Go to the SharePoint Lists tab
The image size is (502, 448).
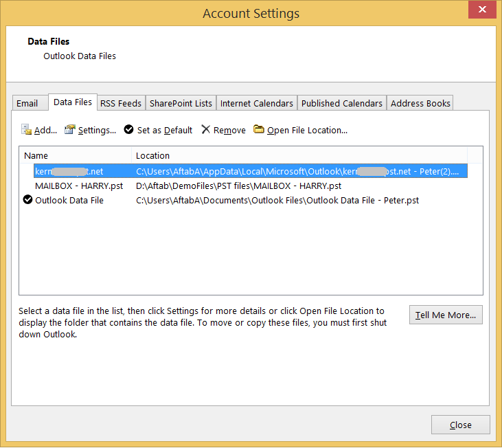181,103
